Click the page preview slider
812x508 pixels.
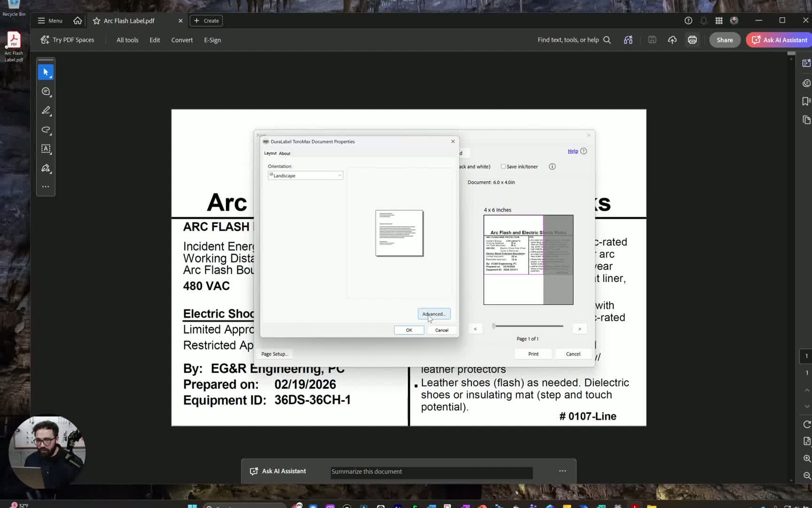tap(528, 326)
